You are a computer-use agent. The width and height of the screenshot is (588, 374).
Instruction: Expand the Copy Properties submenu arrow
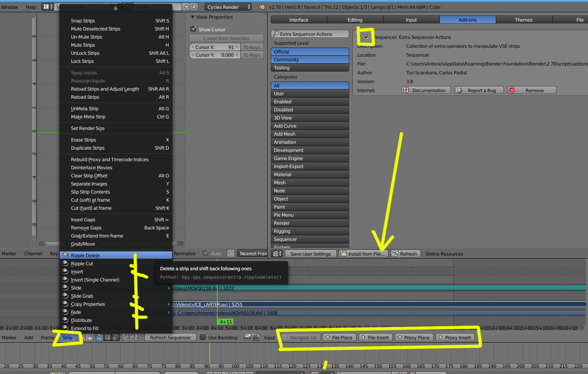169,304
